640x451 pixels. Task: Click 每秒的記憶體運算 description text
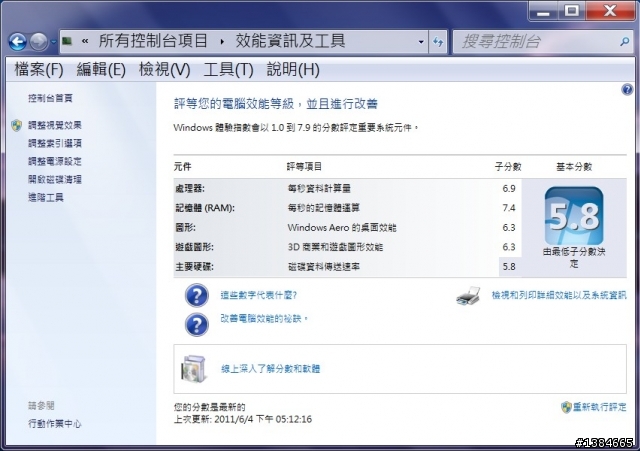(324, 208)
